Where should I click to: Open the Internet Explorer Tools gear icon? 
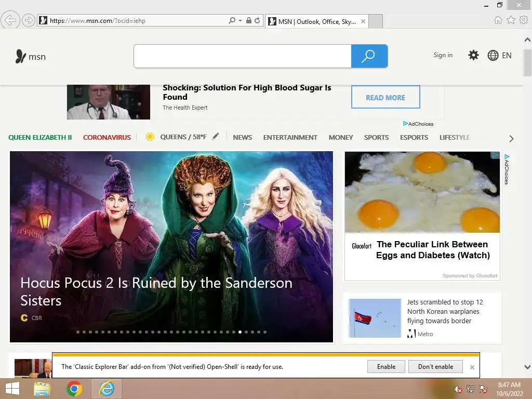[x=524, y=20]
